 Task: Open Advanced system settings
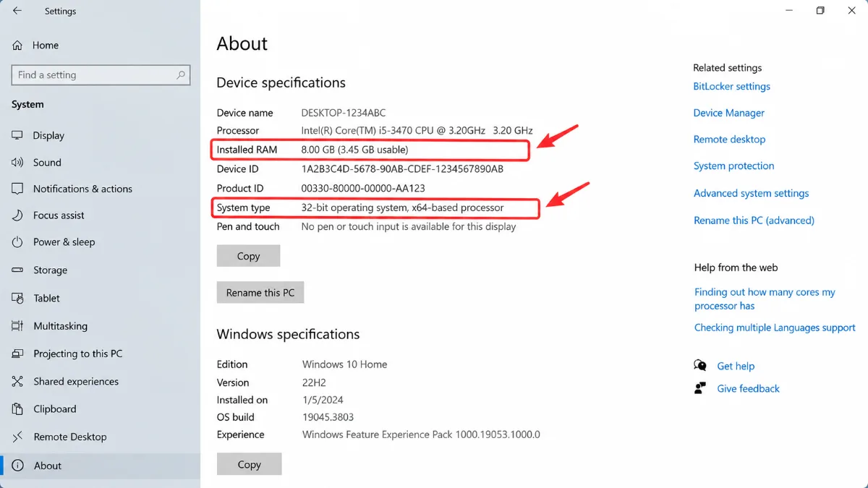click(x=751, y=193)
